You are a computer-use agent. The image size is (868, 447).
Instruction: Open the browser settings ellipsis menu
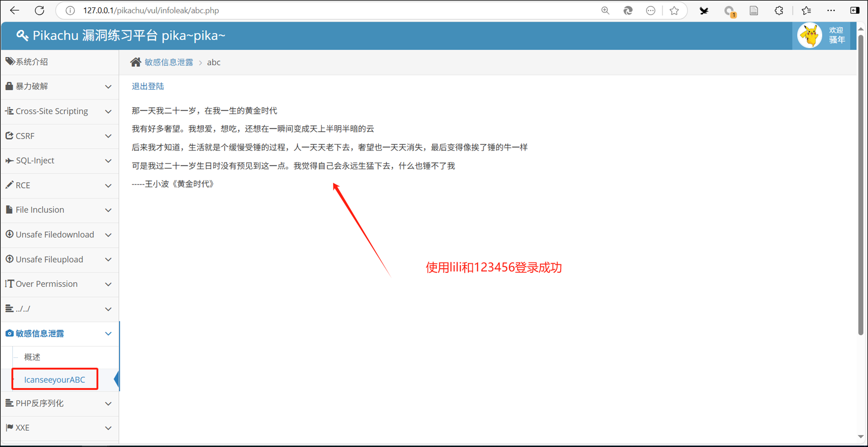pos(831,11)
